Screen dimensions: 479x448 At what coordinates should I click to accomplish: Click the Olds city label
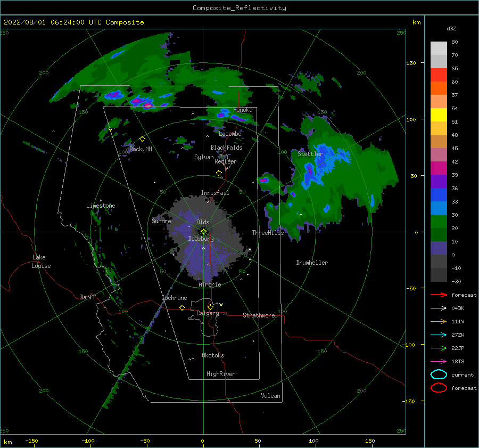(203, 222)
